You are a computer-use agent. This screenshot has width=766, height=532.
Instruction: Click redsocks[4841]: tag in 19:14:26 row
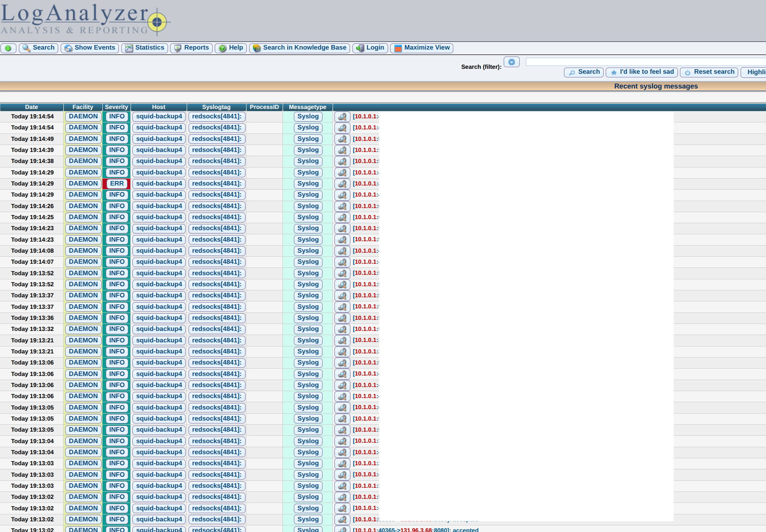coord(217,206)
